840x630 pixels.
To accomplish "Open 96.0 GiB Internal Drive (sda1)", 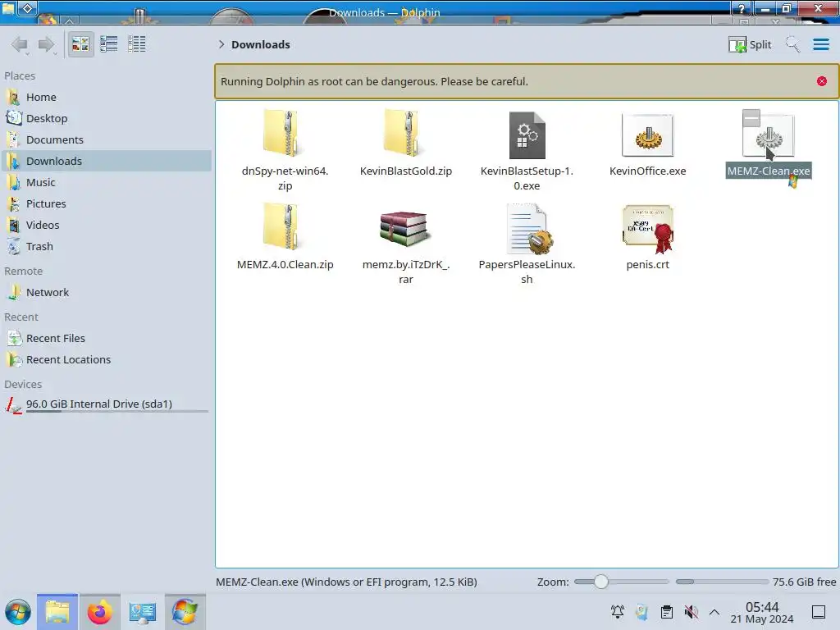I will click(x=106, y=404).
